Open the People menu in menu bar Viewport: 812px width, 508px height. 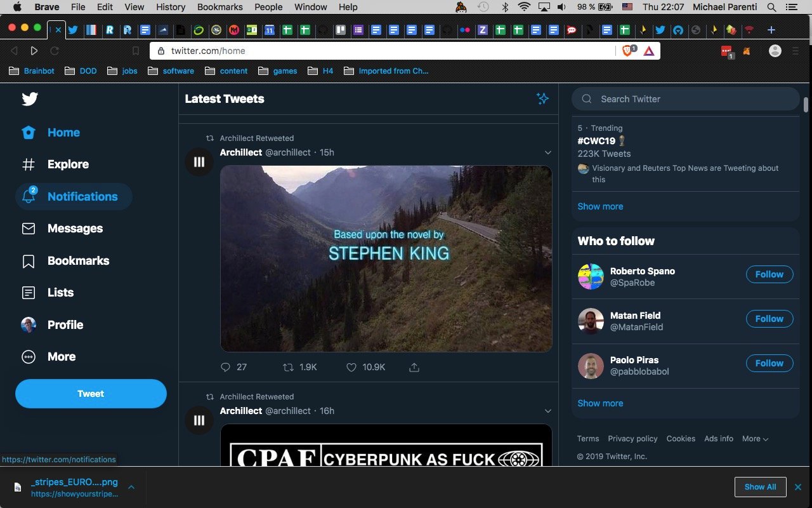(x=268, y=7)
